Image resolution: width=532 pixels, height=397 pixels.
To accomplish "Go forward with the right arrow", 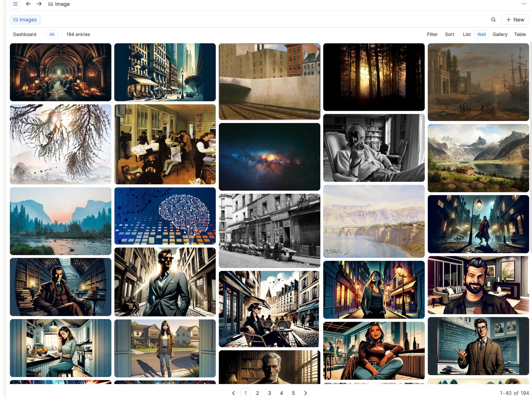I will pyautogui.click(x=39, y=4).
